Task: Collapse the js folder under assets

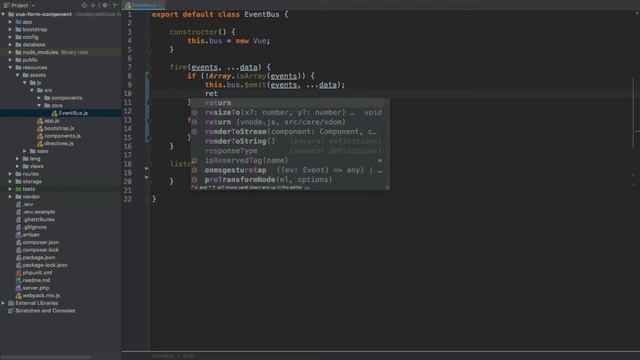Action: coord(25,82)
